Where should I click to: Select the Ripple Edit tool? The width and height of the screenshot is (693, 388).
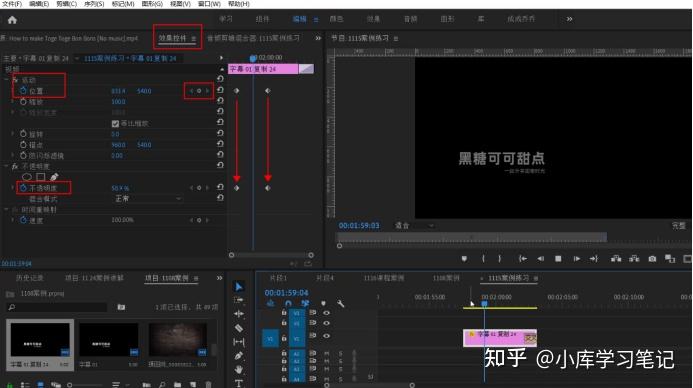pyautogui.click(x=239, y=314)
